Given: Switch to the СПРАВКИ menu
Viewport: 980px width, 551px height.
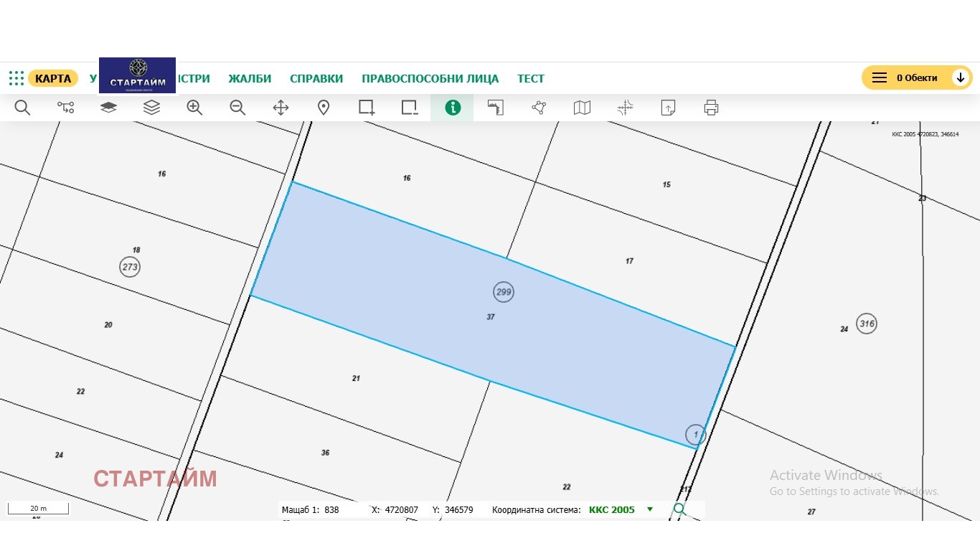Looking at the screenshot, I should tap(316, 79).
